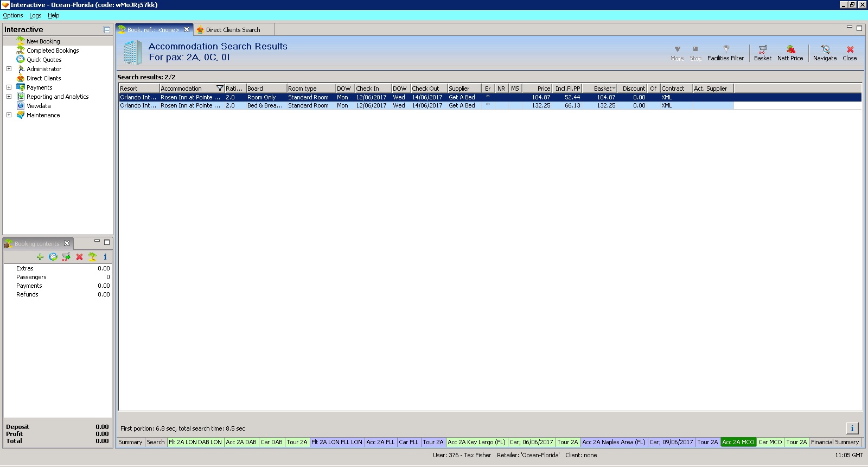Screen dimensions: 868x467
Task: Maximize the Booking contents panel
Action: click(107, 242)
